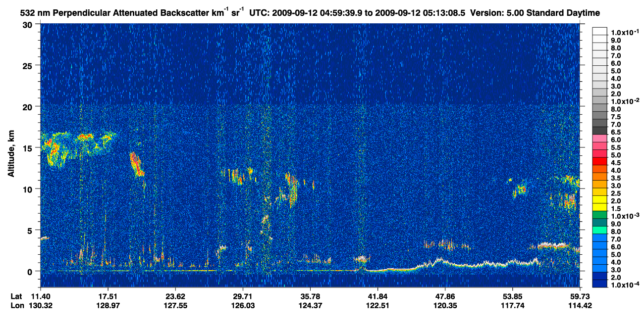Click the altitude tick label '30'
The height and width of the screenshot is (330, 644).
point(29,24)
